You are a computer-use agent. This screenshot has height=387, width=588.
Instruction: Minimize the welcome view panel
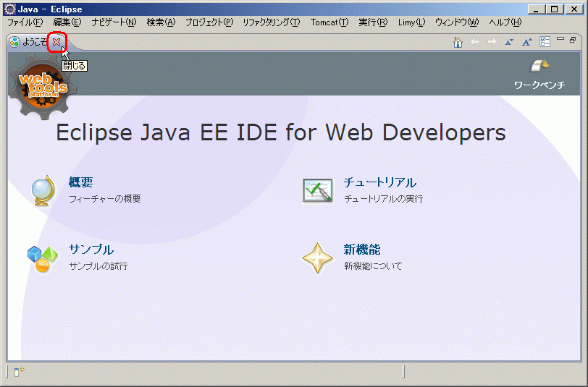pos(560,38)
